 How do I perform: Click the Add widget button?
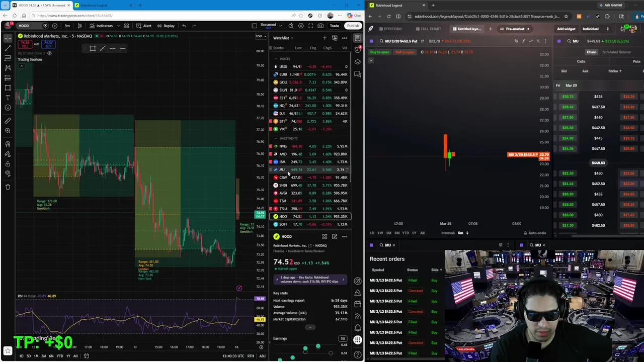coord(566,29)
